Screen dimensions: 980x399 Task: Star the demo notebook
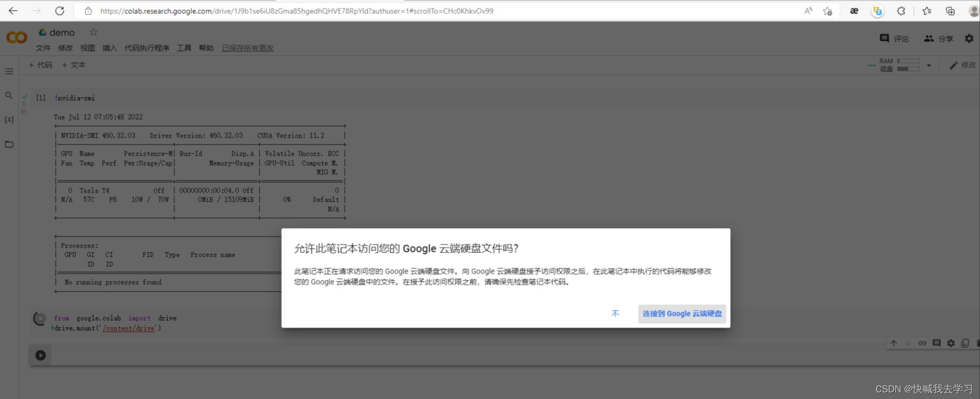tap(93, 32)
